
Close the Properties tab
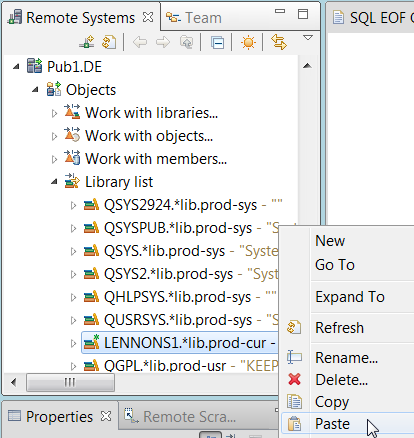[106, 416]
